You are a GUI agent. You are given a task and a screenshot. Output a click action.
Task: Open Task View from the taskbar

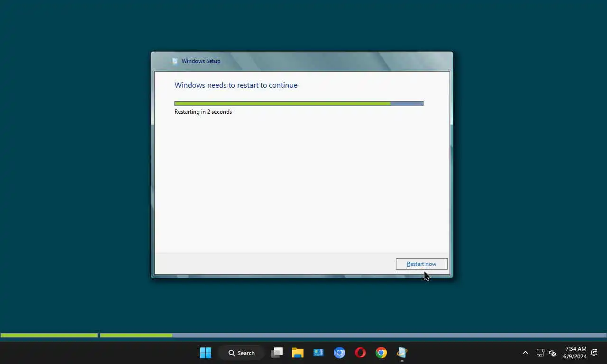[277, 353]
